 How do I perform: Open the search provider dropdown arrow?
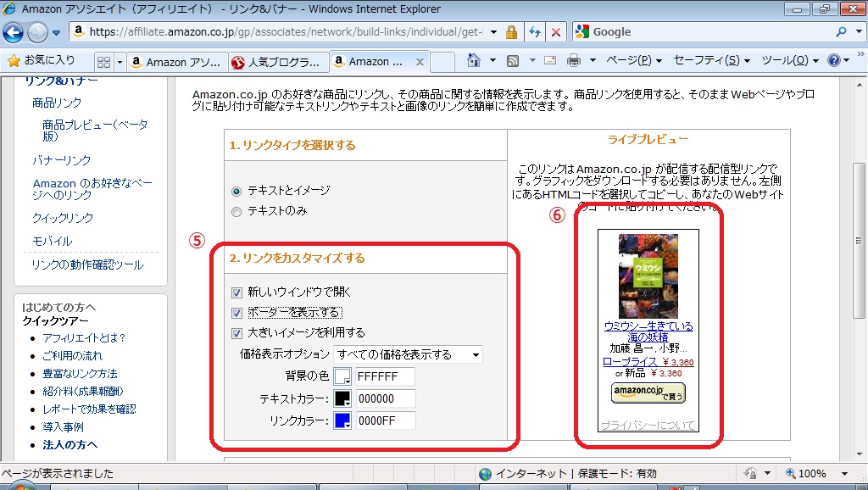coord(860,32)
